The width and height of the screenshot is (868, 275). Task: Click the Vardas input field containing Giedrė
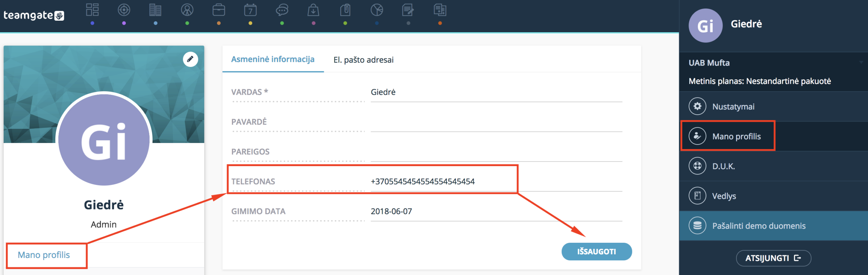[x=496, y=92]
